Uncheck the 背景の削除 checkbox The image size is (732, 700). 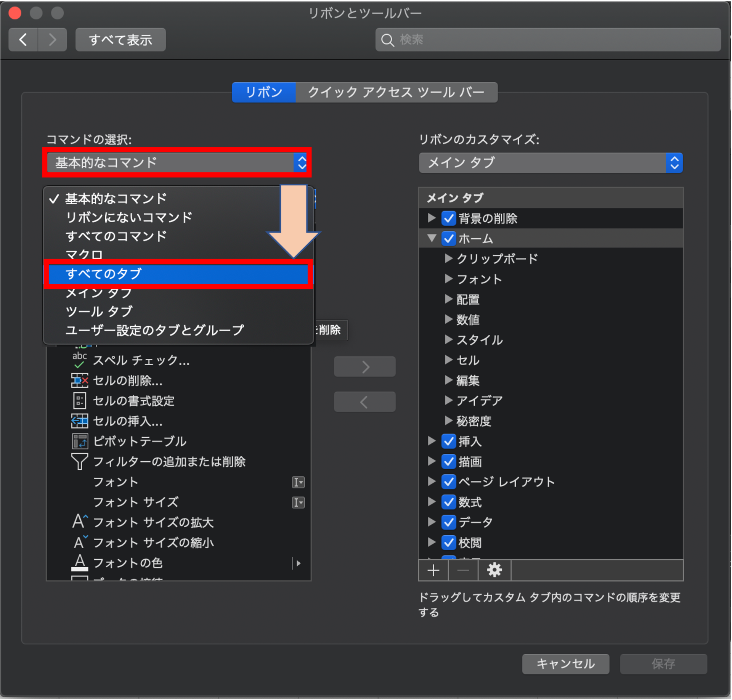click(x=449, y=218)
